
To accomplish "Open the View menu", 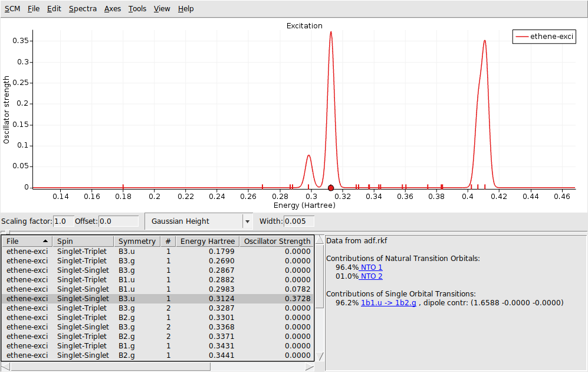I will (162, 8).
